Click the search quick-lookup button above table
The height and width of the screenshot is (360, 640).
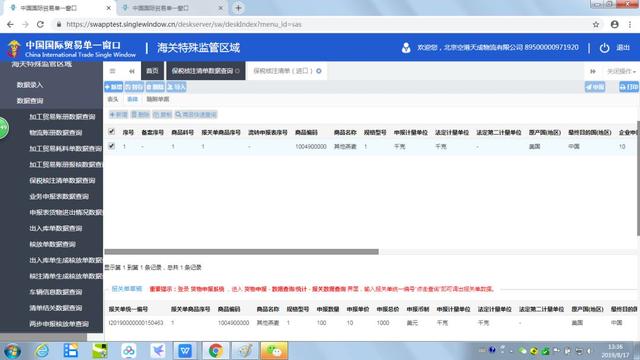point(196,115)
